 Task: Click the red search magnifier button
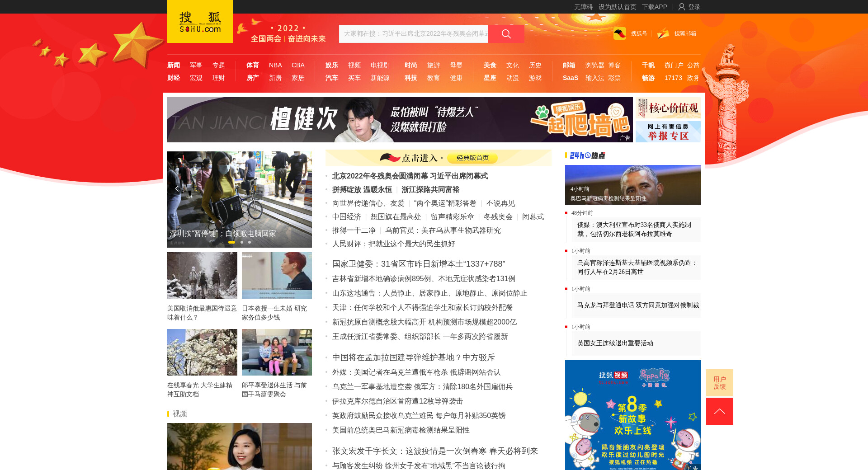[x=506, y=34]
